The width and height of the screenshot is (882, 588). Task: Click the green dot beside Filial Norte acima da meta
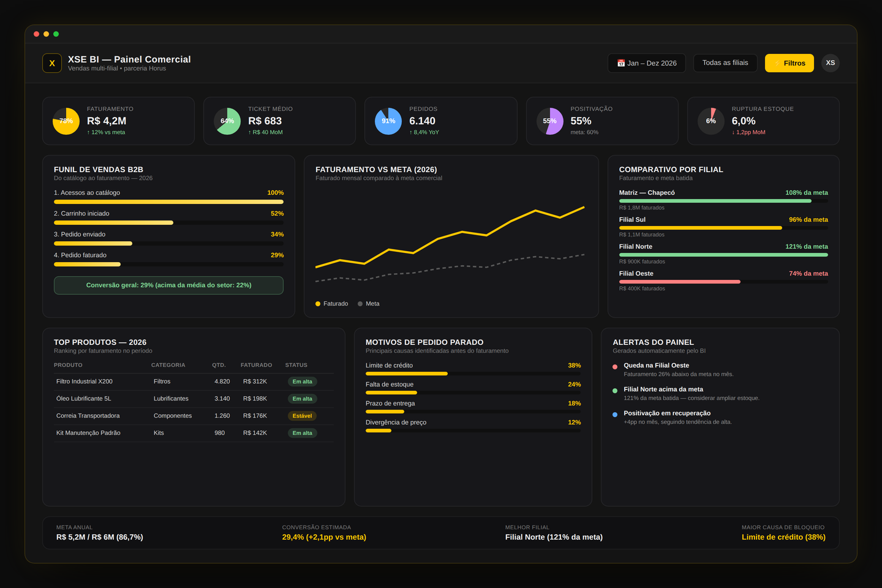pos(615,391)
